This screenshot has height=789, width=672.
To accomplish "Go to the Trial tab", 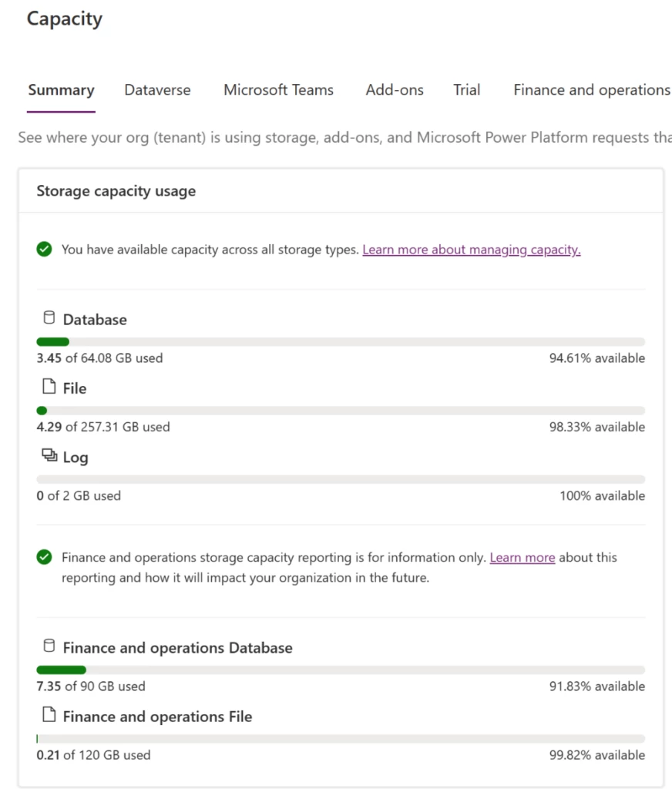I will (466, 90).
